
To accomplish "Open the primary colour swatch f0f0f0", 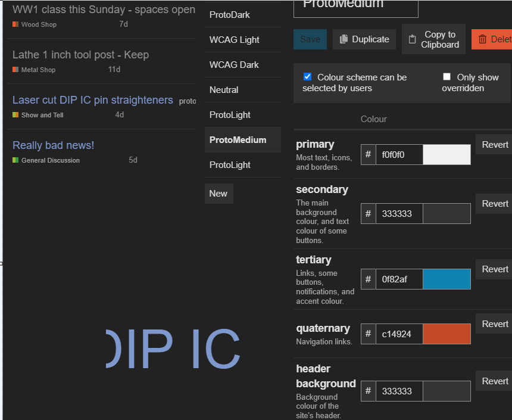I will pyautogui.click(x=447, y=155).
